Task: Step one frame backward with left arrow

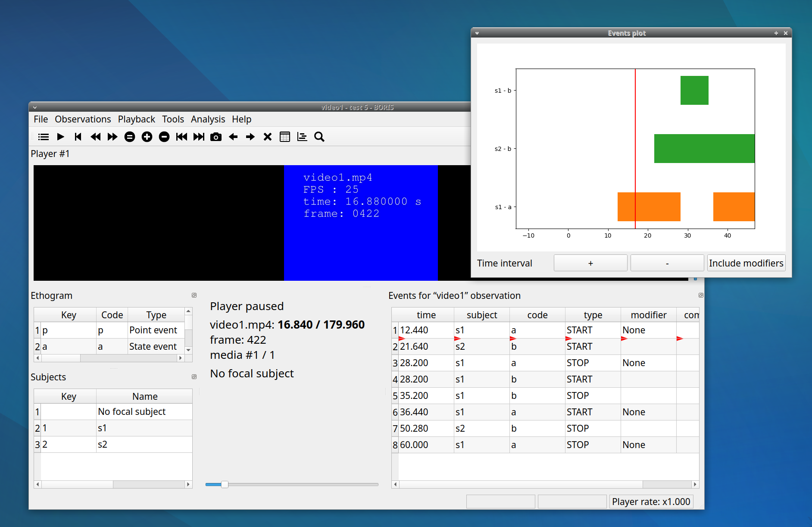Action: pyautogui.click(x=233, y=137)
